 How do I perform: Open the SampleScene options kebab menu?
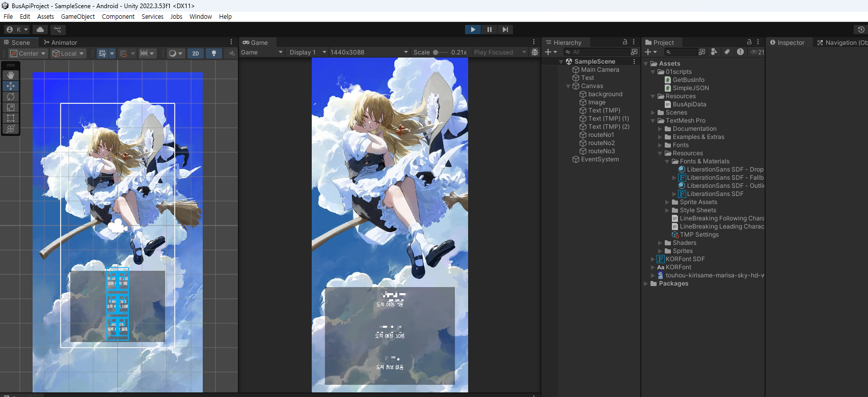tap(634, 62)
